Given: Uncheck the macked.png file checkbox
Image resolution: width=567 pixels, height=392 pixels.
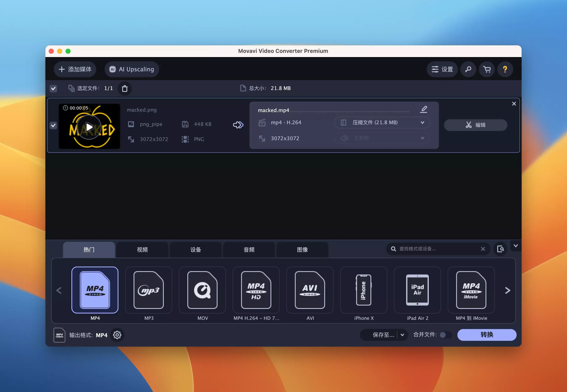Looking at the screenshot, I should tap(53, 125).
